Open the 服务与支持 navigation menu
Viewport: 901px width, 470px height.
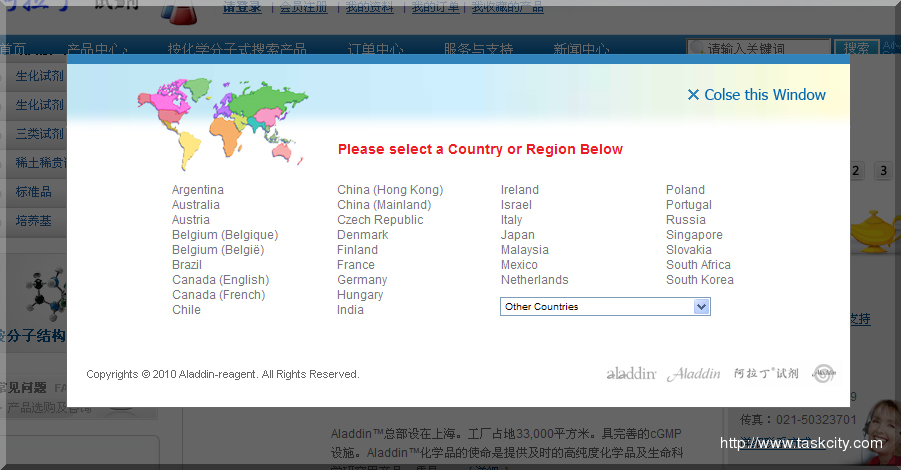[478, 49]
